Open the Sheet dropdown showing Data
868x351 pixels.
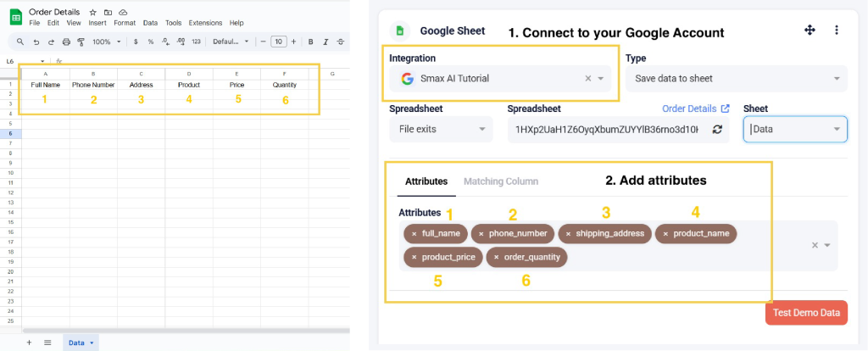tap(795, 129)
